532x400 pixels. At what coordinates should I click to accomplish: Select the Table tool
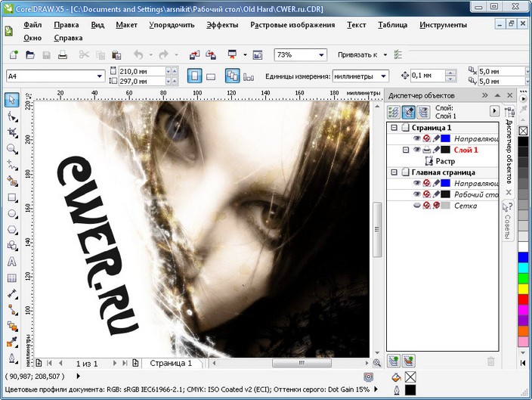(x=11, y=278)
